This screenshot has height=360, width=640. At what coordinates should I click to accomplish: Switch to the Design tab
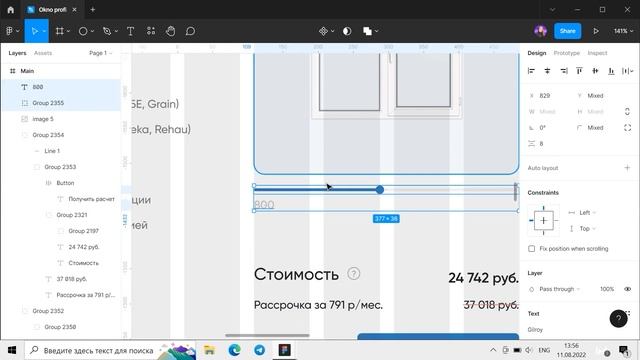click(537, 53)
